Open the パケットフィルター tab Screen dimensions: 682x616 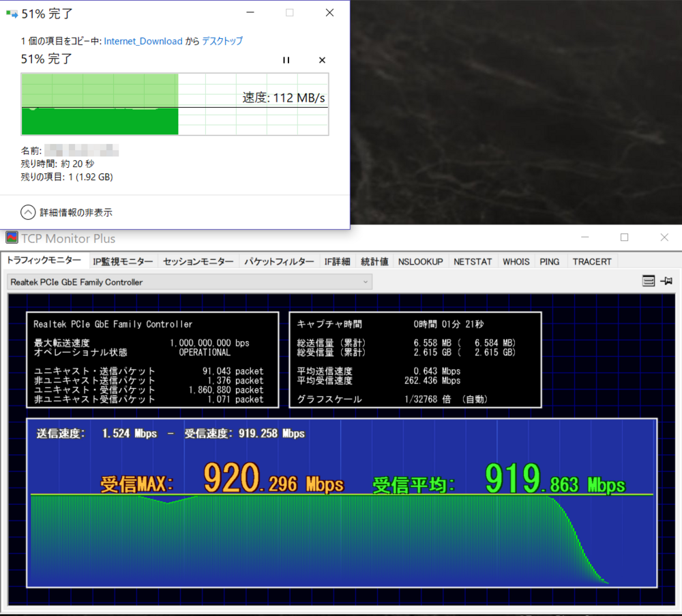pyautogui.click(x=279, y=261)
